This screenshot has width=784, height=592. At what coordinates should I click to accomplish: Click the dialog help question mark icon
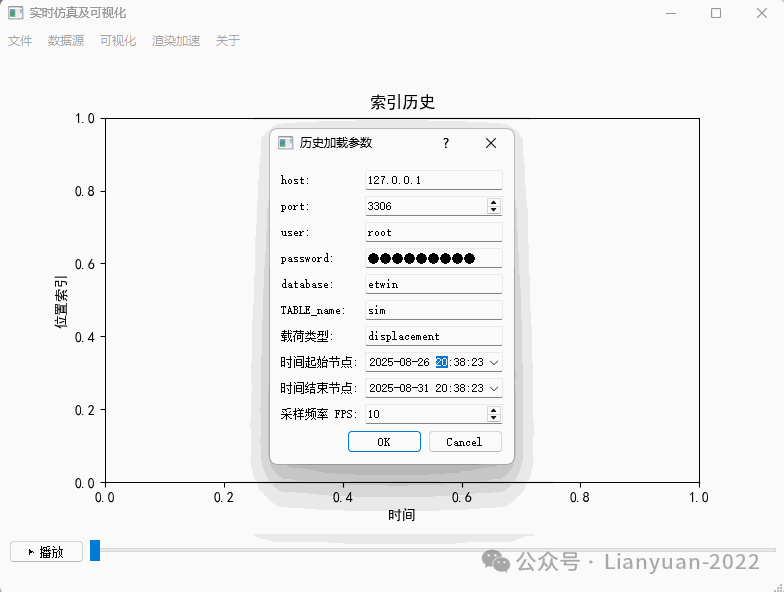(x=446, y=143)
